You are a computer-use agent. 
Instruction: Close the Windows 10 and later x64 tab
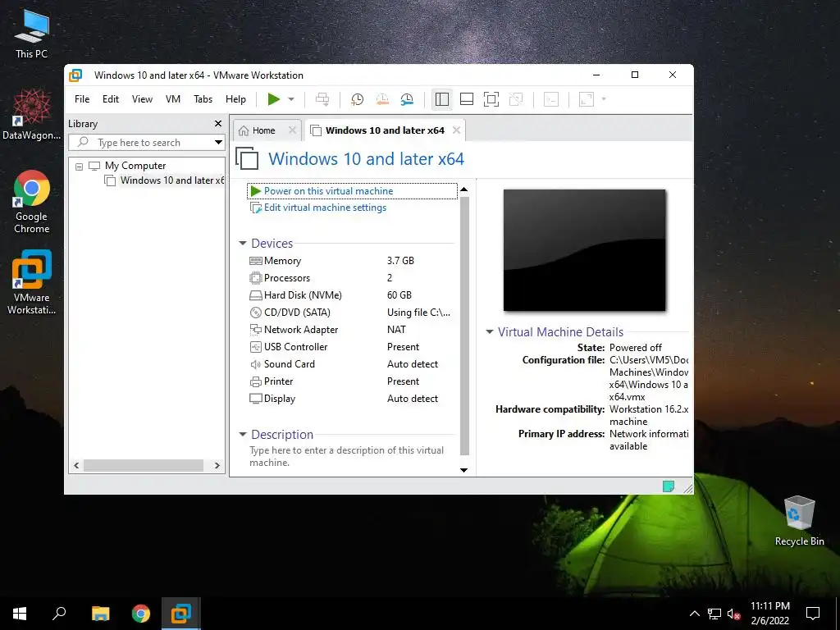point(456,130)
